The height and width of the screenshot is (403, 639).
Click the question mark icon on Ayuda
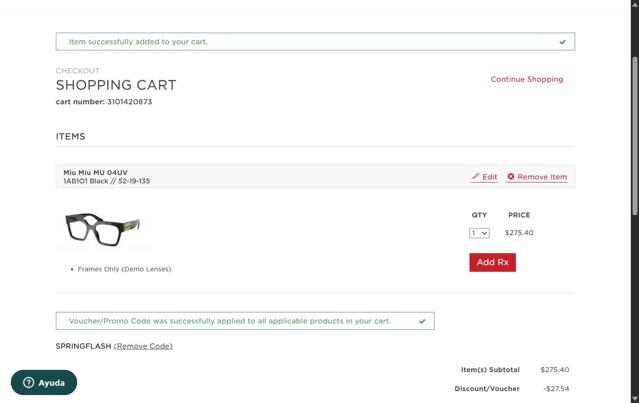[x=29, y=383]
